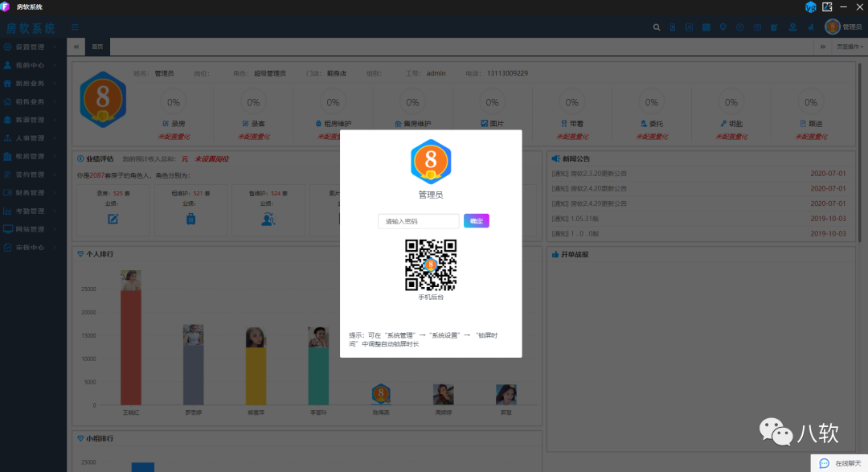Image resolution: width=868 pixels, height=472 pixels.
Task: Focus the 请输入密码 password field
Action: tap(418, 221)
